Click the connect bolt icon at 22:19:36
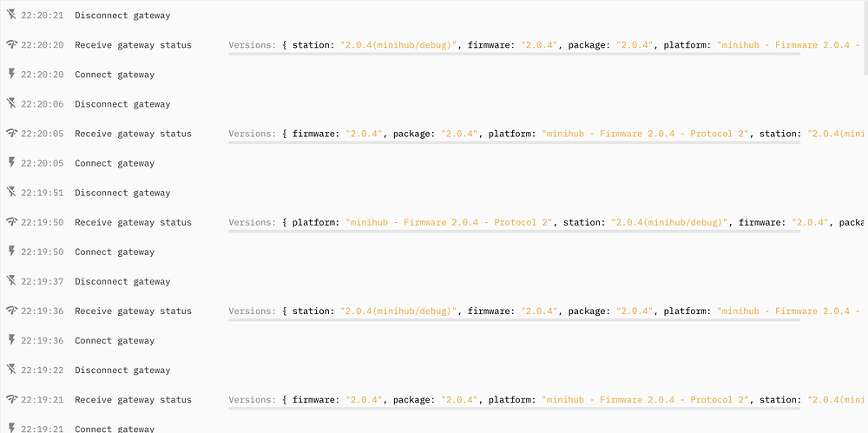The image size is (868, 433). pyautogui.click(x=11, y=340)
